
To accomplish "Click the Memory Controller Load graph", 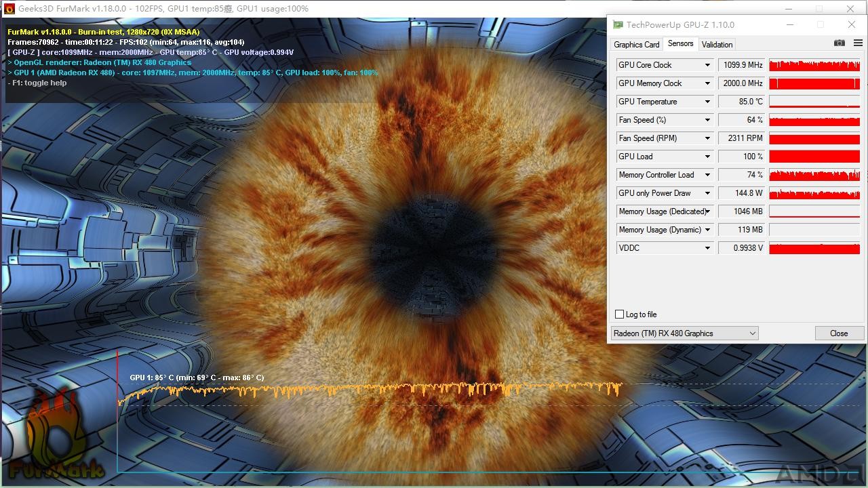I will click(x=814, y=175).
